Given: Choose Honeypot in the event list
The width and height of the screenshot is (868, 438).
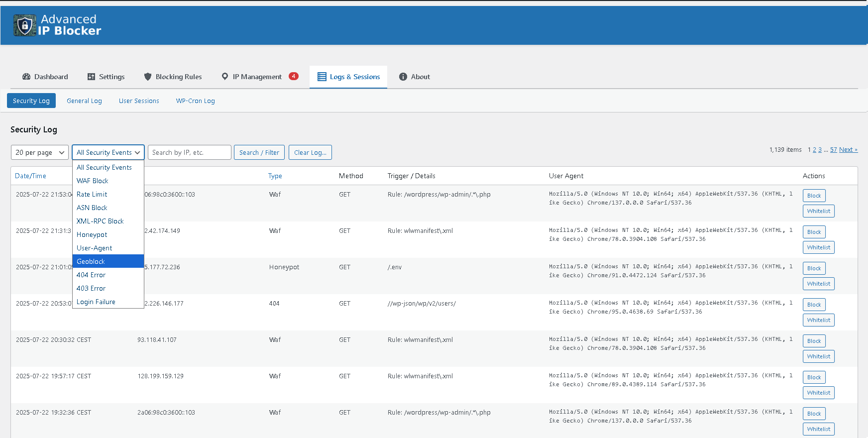Looking at the screenshot, I should pyautogui.click(x=108, y=234).
